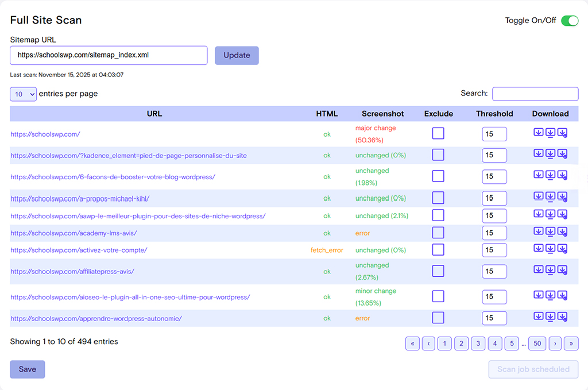The image size is (588, 390).
Task: Open the 6-facons-de-booster-votre-blog-wordpress link
Action: (113, 177)
